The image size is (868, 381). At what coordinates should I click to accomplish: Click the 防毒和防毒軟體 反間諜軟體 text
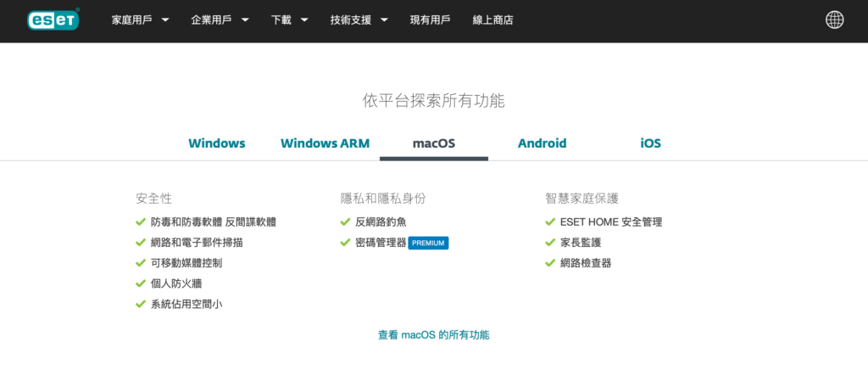[x=214, y=222]
